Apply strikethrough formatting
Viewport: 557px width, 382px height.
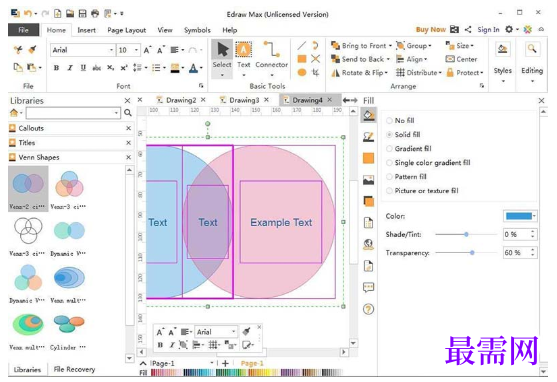[x=97, y=68]
